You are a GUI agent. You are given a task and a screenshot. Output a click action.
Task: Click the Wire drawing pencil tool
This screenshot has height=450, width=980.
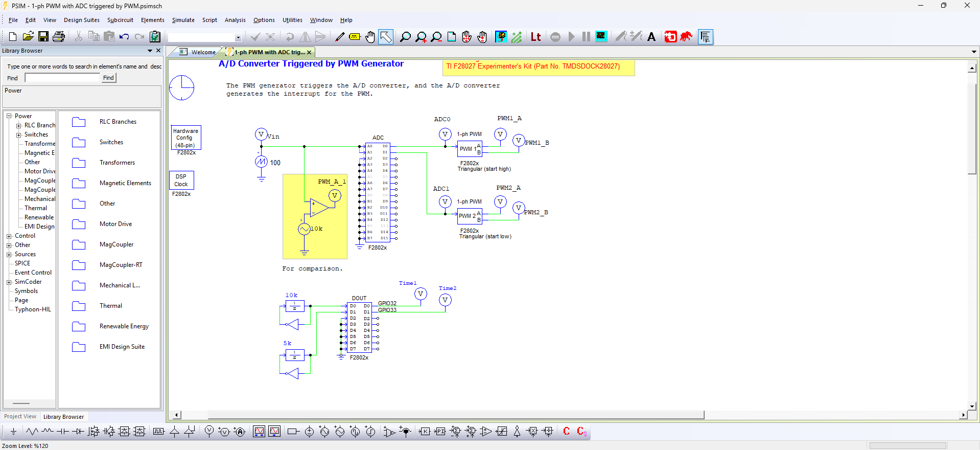(x=340, y=37)
